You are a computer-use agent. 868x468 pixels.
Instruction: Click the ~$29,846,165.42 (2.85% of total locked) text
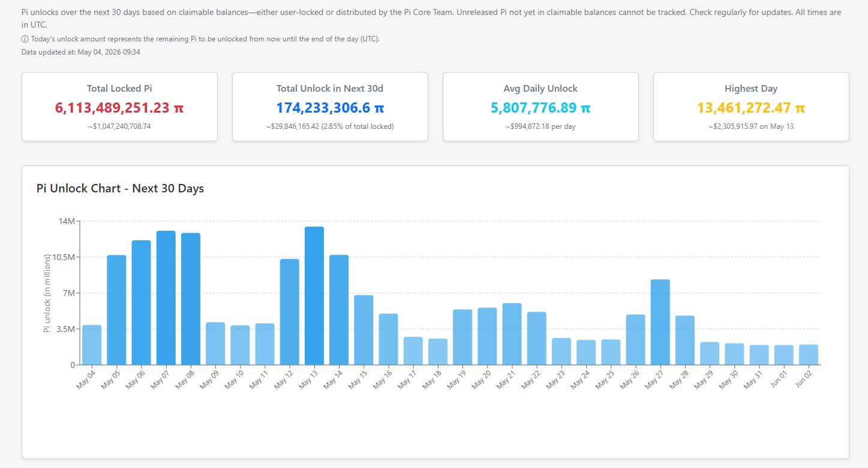click(330, 126)
